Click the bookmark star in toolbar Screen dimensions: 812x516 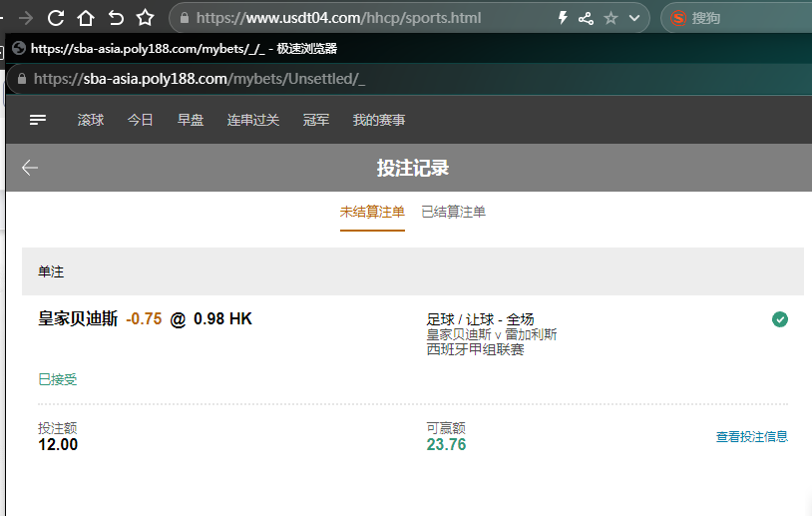pos(146,18)
